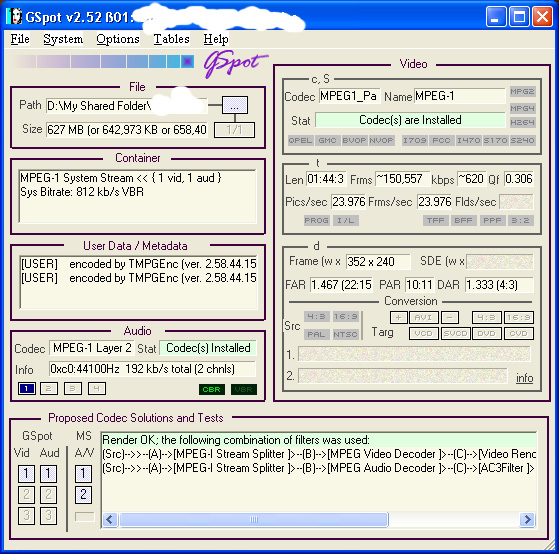The width and height of the screenshot is (559, 554).
Task: Select CVD target button
Action: [519, 334]
